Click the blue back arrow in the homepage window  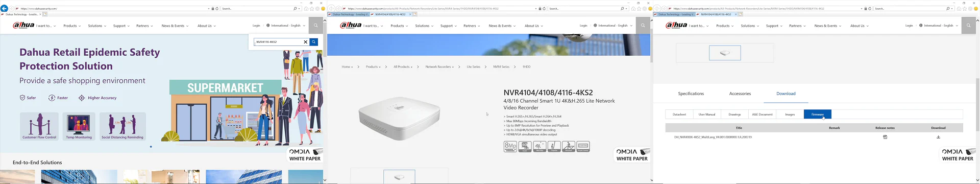[4, 9]
